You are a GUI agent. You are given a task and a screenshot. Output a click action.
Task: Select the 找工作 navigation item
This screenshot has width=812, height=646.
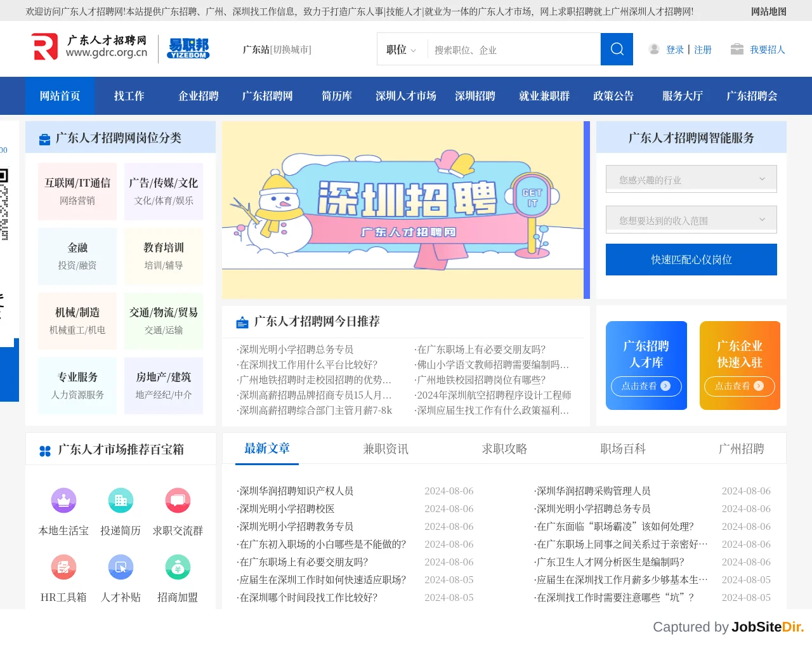pyautogui.click(x=129, y=96)
